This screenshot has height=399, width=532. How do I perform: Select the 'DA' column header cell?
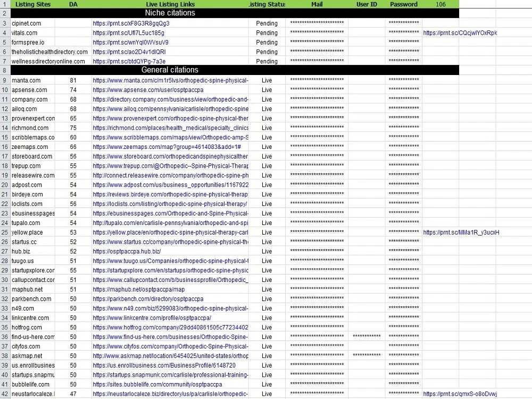point(73,4)
